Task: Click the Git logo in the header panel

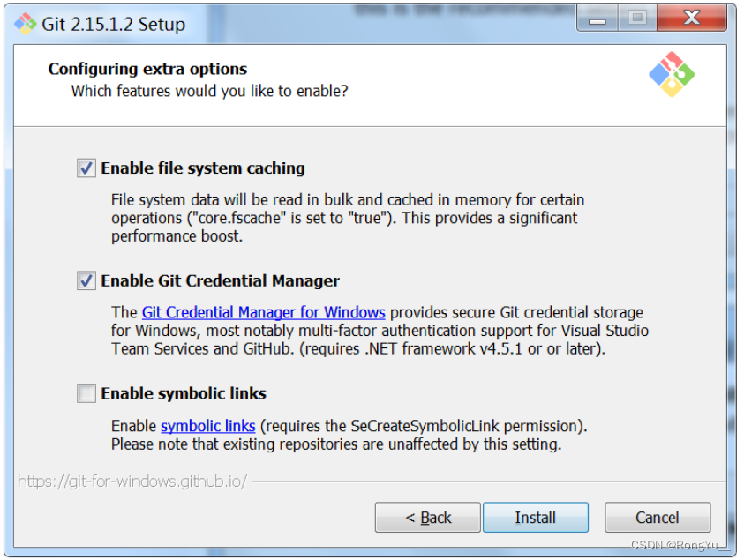Action: click(x=672, y=74)
